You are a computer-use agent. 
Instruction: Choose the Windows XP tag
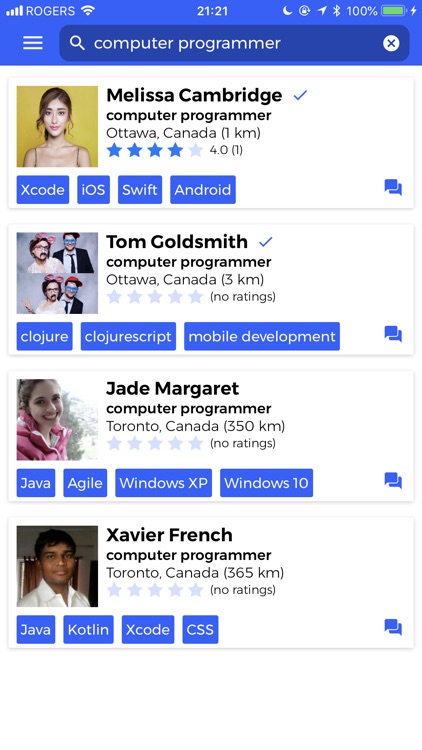click(163, 483)
